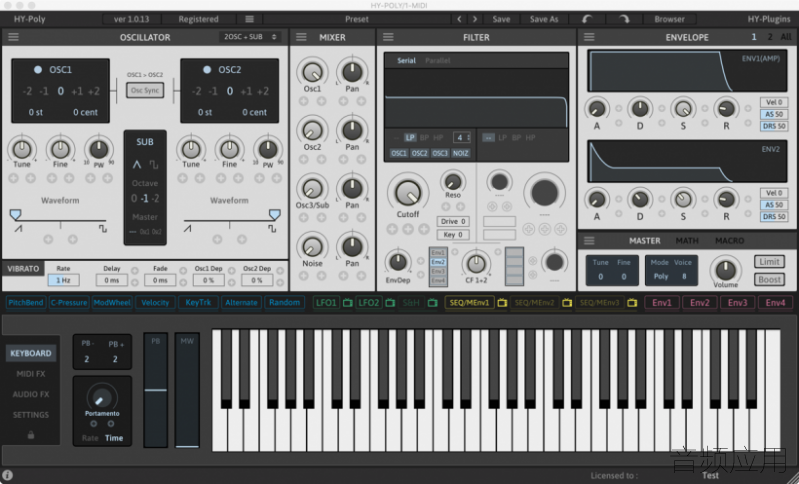Click the PB pitch bend strip
This screenshot has height=484, width=799.
155,390
